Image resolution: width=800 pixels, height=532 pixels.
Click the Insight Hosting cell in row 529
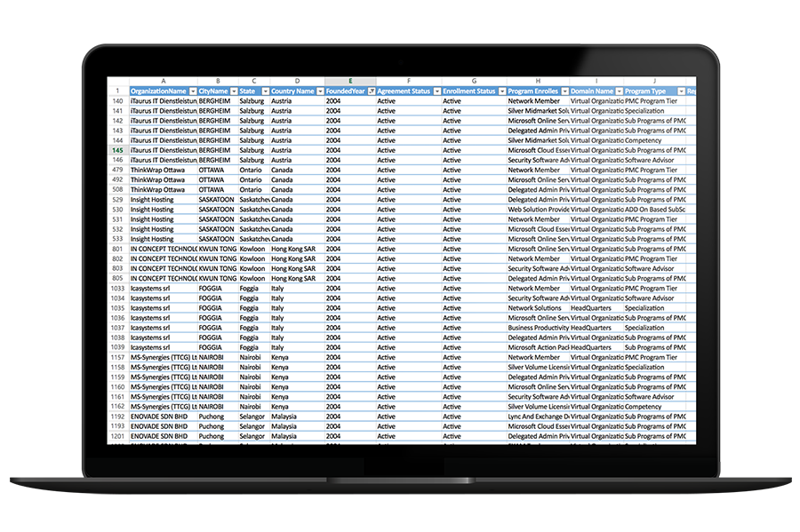[164, 200]
